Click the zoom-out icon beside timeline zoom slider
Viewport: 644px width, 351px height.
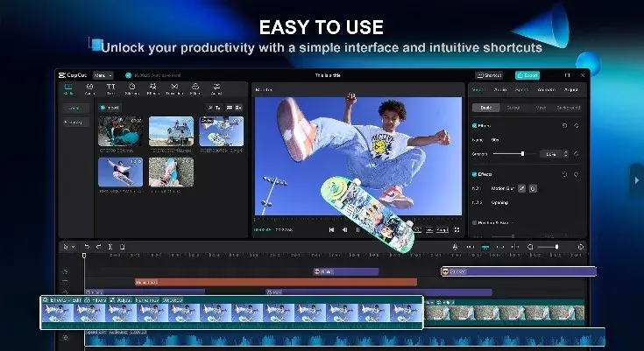[x=530, y=247]
